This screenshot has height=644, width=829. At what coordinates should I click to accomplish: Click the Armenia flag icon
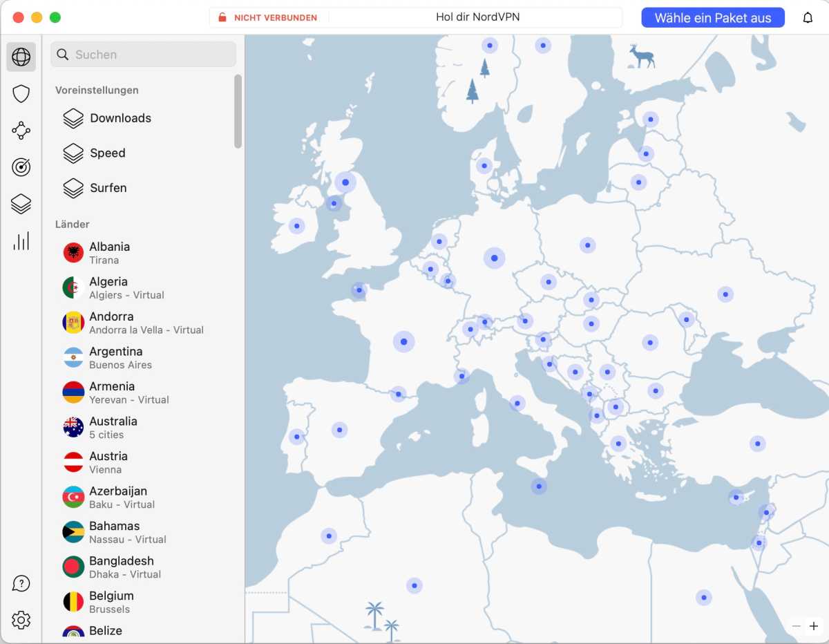click(73, 392)
